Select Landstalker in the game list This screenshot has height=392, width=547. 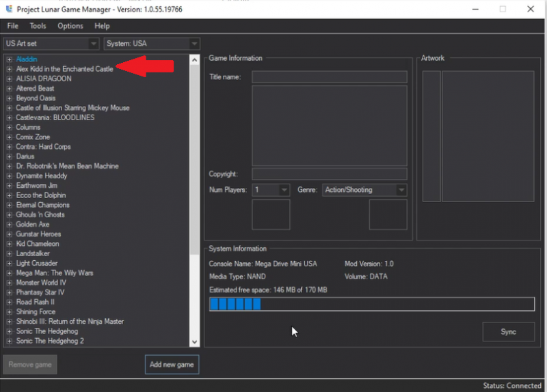tap(33, 253)
